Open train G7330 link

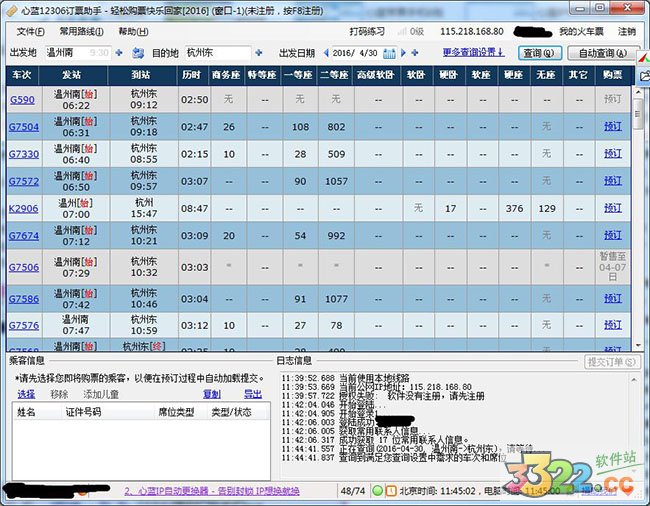[x=24, y=154]
